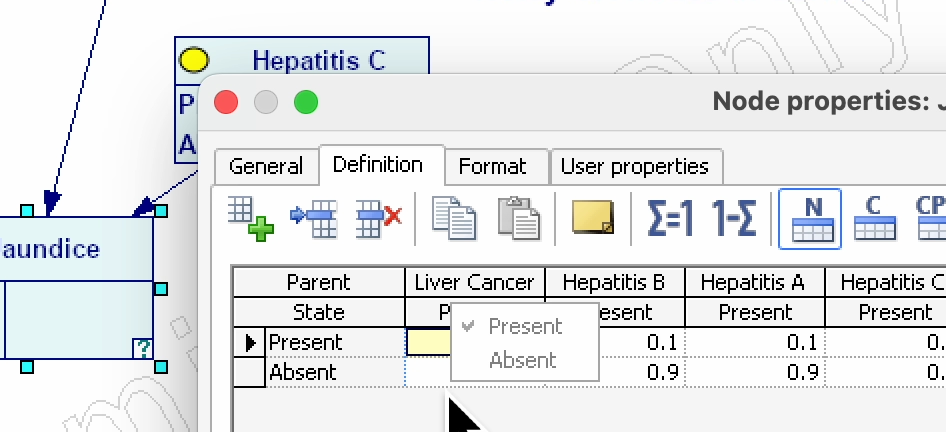946x432 pixels.
Task: Click the Σ=1 normalize button
Action: point(671,218)
